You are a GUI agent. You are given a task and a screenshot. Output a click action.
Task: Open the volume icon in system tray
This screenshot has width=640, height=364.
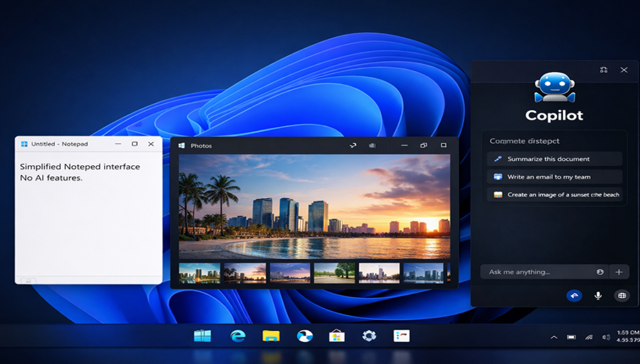click(x=606, y=337)
